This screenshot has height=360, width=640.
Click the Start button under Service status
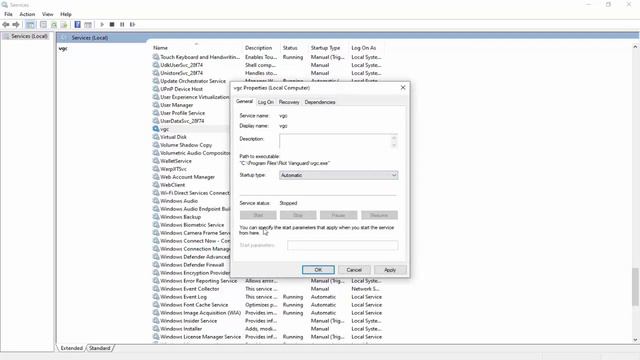pyautogui.click(x=258, y=215)
